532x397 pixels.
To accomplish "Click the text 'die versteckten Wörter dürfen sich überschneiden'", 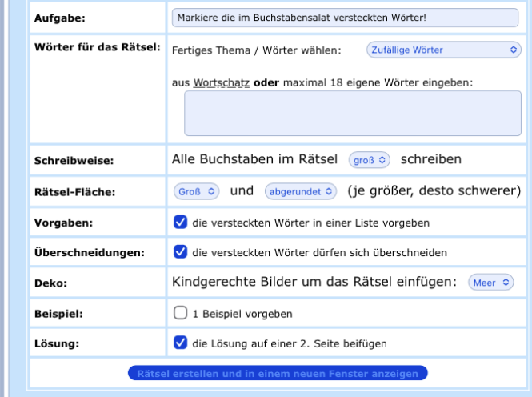I will pos(319,252).
